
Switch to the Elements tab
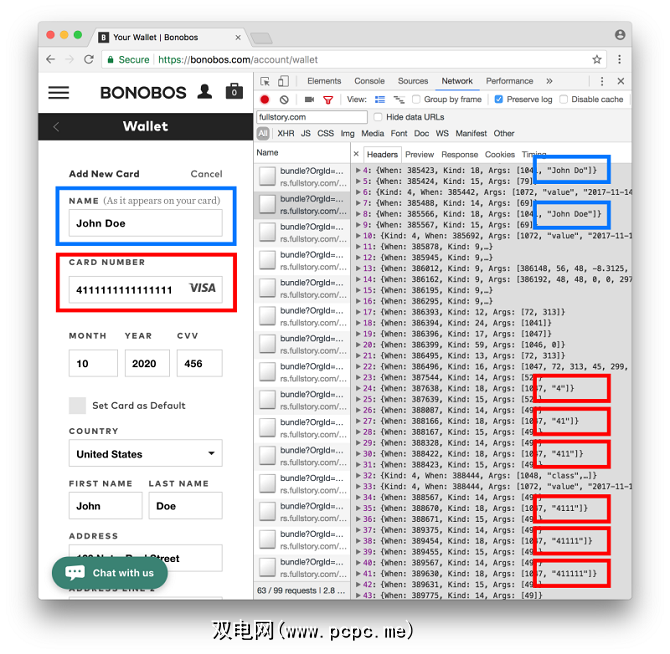[x=324, y=81]
